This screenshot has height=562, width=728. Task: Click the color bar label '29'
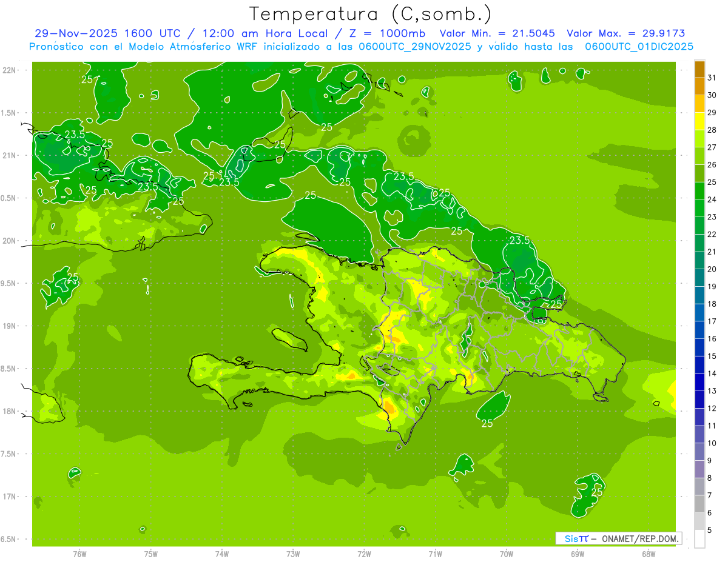712,113
